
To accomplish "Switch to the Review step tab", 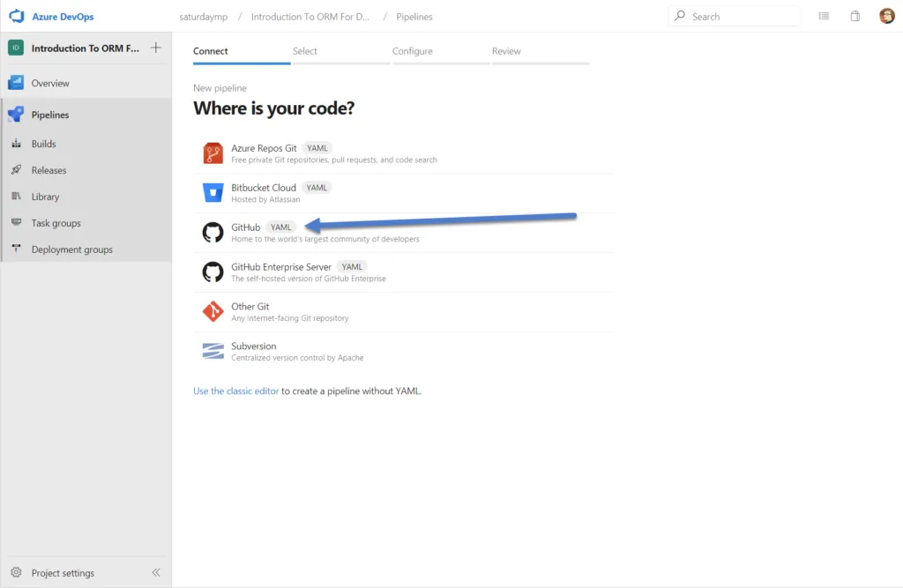I will [506, 51].
